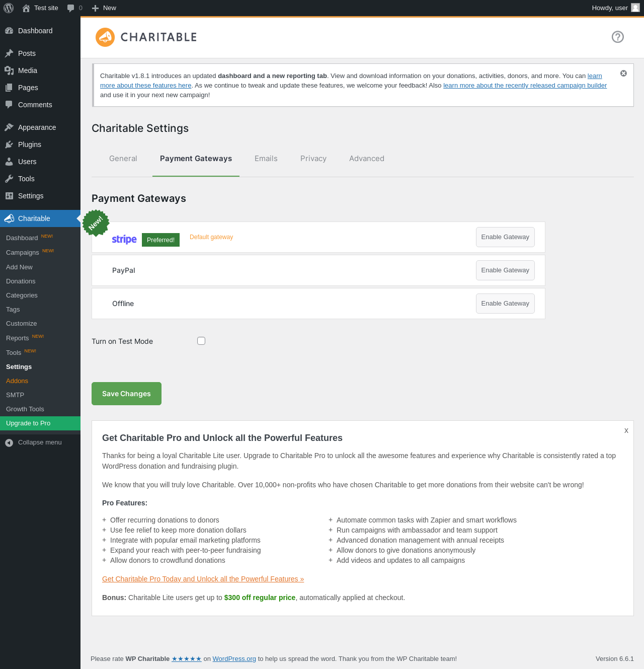Open the WordPress.org link in footer
Viewport: 644px width, 669px height.
(234, 658)
